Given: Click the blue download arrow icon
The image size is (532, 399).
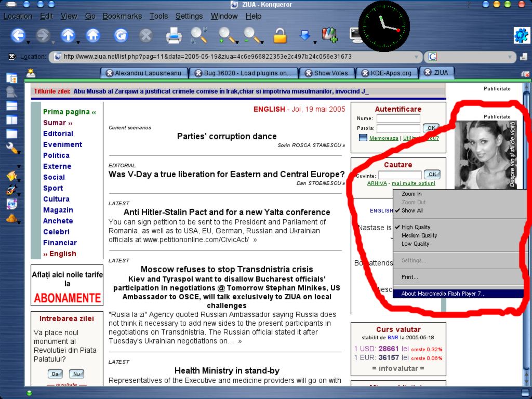Looking at the screenshot, I should click(x=304, y=35).
